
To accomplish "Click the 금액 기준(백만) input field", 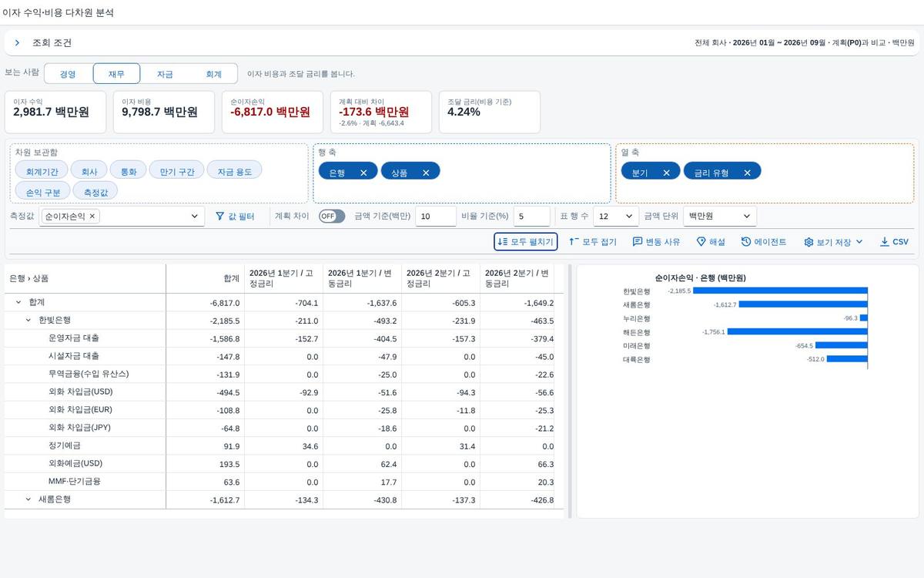I will click(436, 217).
